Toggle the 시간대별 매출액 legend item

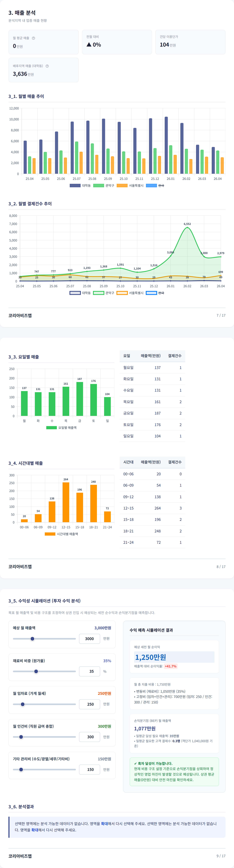(61, 534)
